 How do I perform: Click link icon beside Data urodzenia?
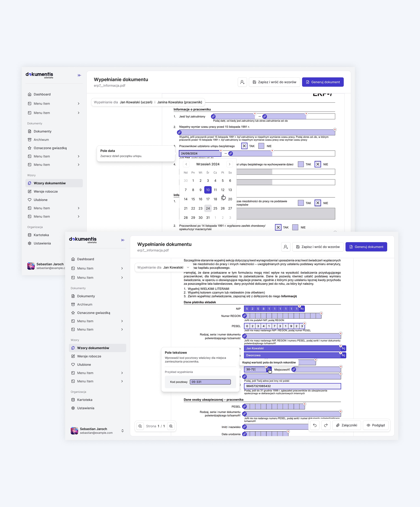(245, 434)
